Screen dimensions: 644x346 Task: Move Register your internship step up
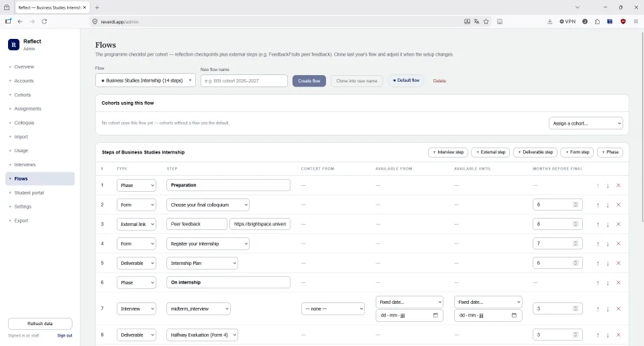click(598, 244)
